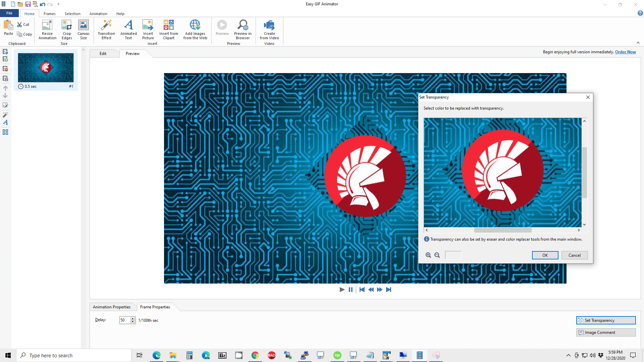Screen dimensions: 644x362
Task: Increase delay using the stepper arrows
Action: click(x=133, y=318)
